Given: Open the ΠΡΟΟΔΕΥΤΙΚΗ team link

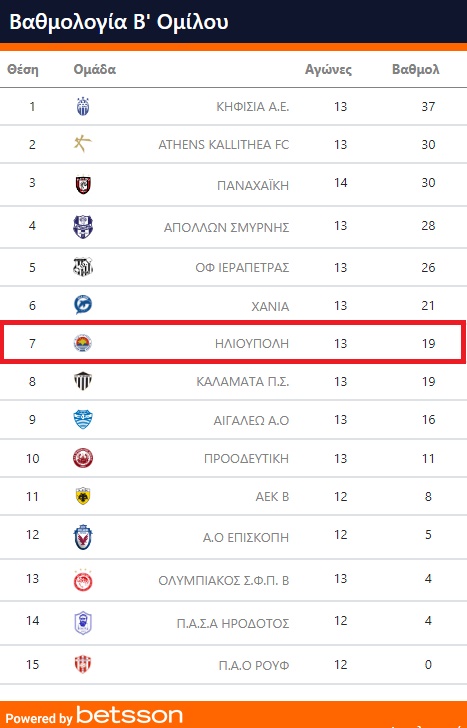Looking at the screenshot, I should click(246, 459).
